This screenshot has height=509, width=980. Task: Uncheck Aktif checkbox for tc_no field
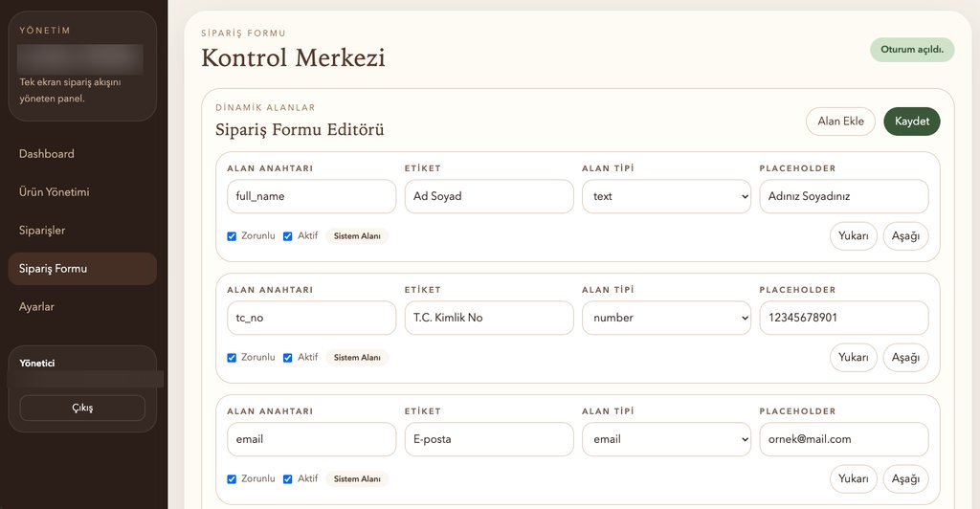tap(288, 358)
